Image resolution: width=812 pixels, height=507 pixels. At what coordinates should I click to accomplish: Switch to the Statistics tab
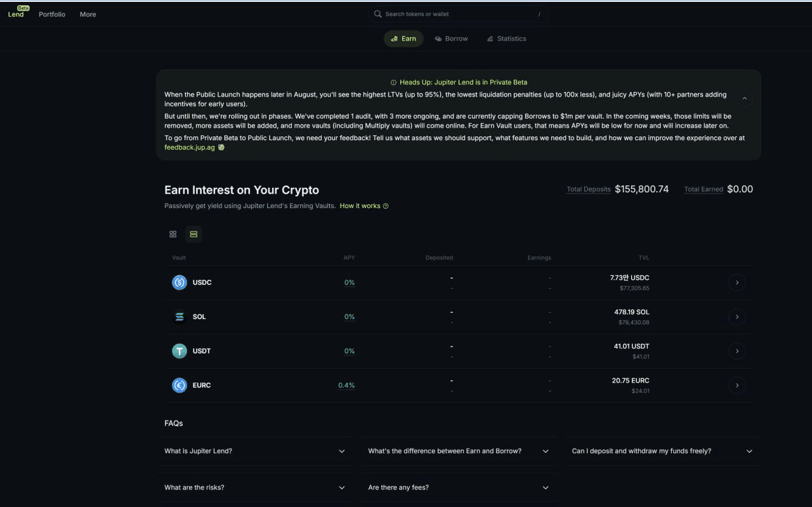click(x=506, y=39)
